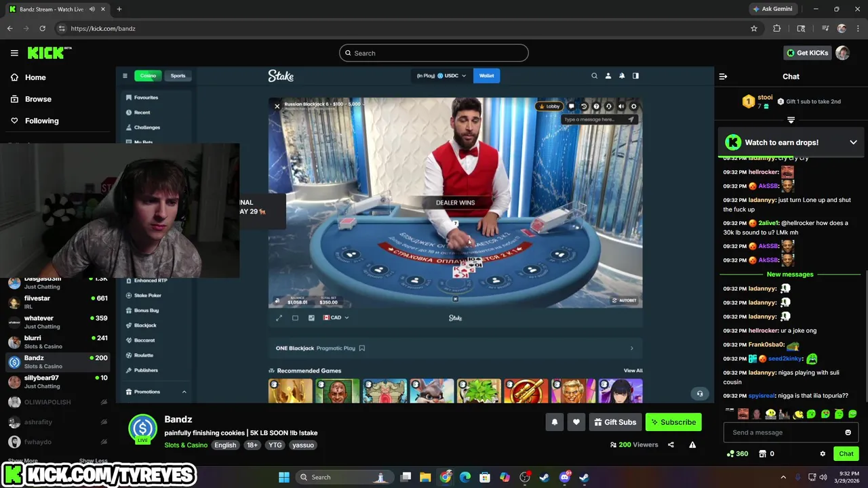The image size is (868, 488).
Task: Open Roulette in Stake sidebar
Action: [x=144, y=355]
